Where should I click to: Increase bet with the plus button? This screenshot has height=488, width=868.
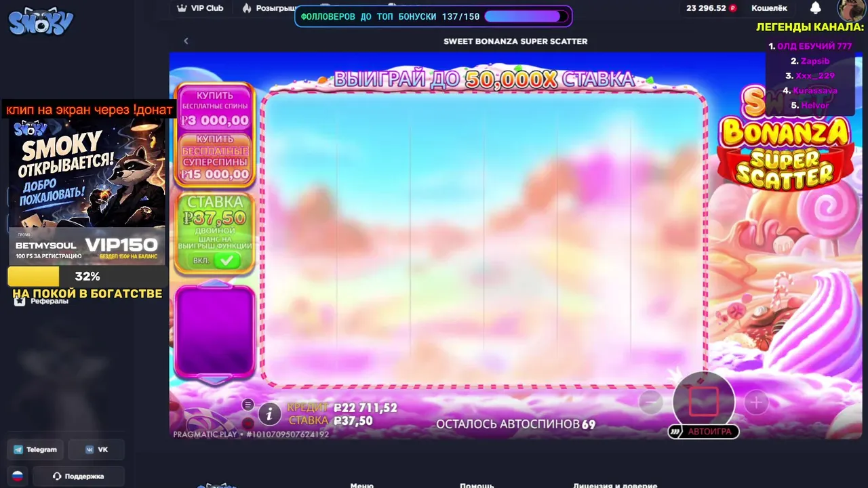point(756,403)
